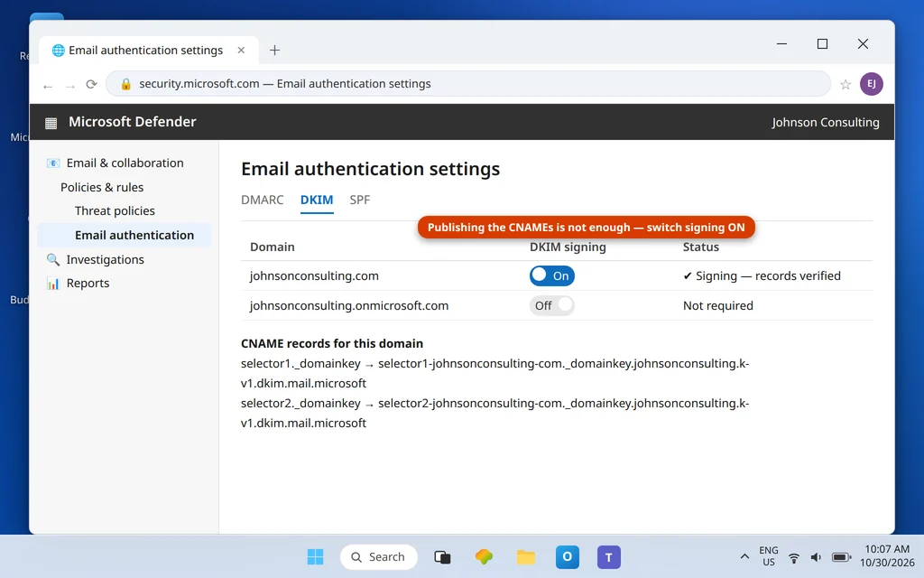Image resolution: width=924 pixels, height=578 pixels.
Task: Click the lock icon in the address bar
Action: 125,84
